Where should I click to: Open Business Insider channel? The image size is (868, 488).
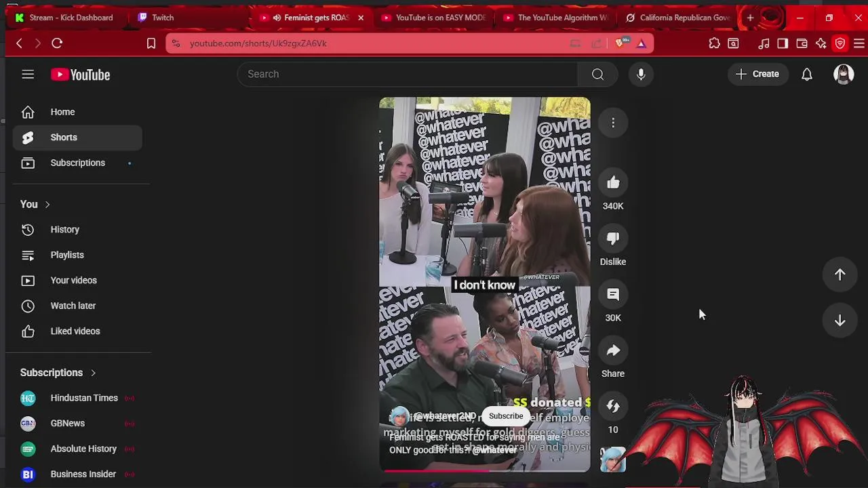pos(77,474)
